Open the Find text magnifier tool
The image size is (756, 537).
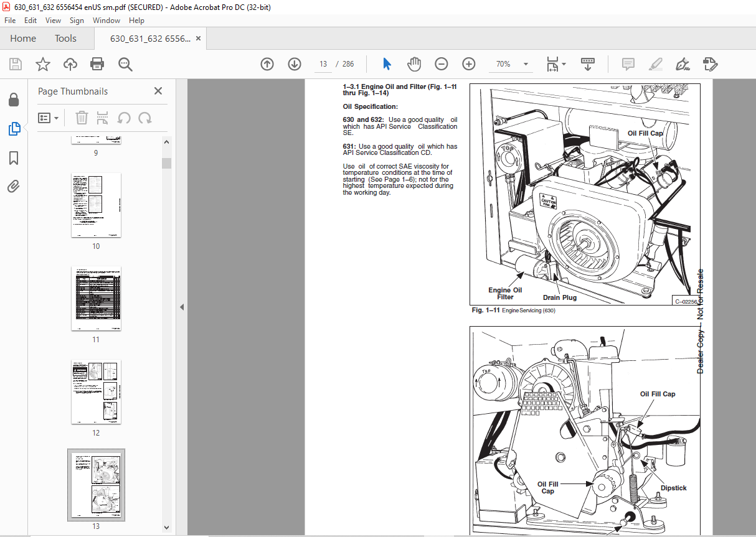pyautogui.click(x=125, y=64)
